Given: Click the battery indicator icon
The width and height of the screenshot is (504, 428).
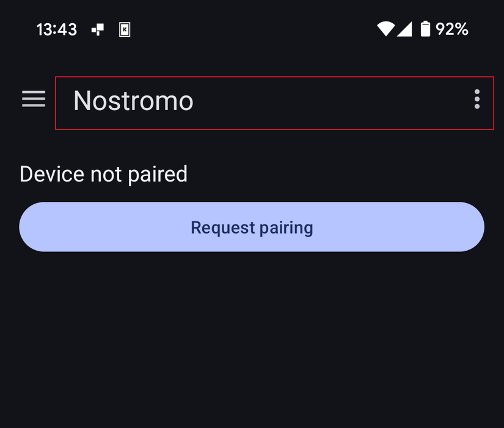Looking at the screenshot, I should [x=424, y=28].
